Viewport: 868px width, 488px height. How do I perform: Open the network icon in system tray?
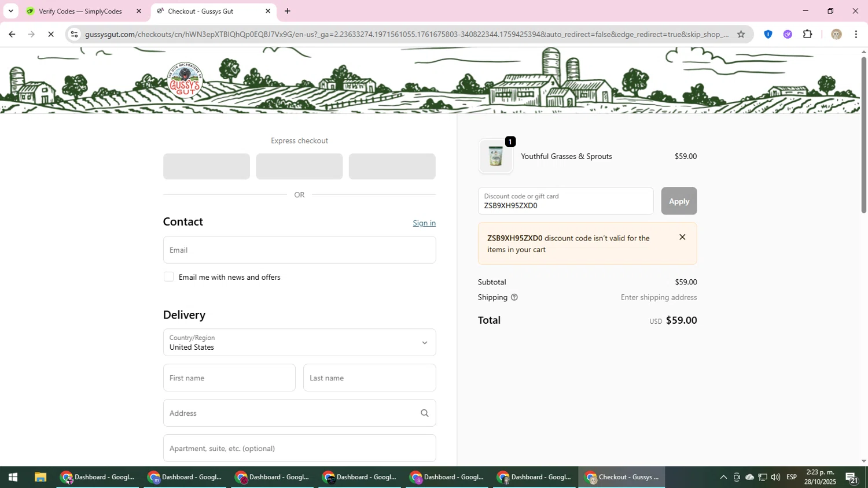tap(763, 477)
